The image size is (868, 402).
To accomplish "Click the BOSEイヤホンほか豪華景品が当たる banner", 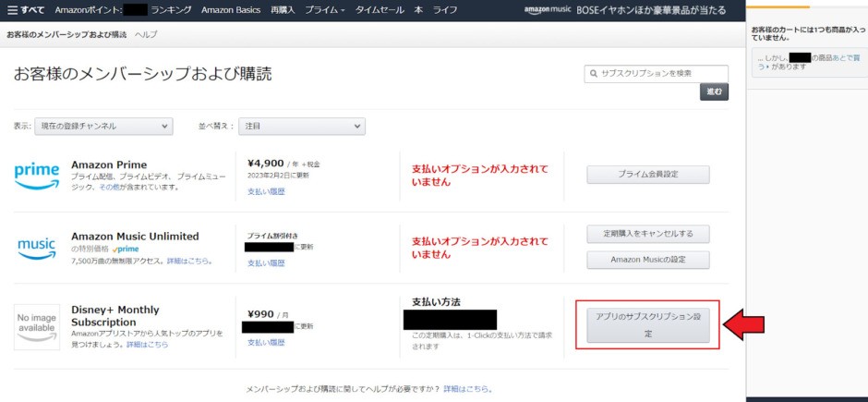I will point(650,10).
